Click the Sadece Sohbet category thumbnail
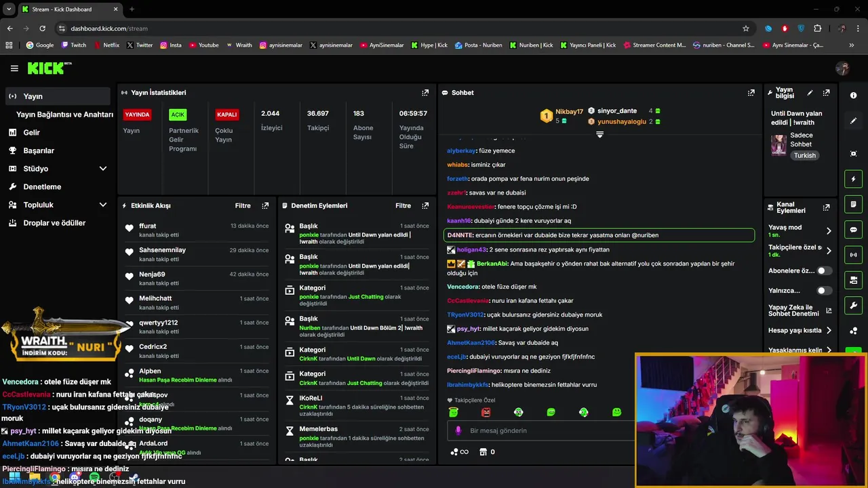The height and width of the screenshot is (488, 868). [x=778, y=145]
